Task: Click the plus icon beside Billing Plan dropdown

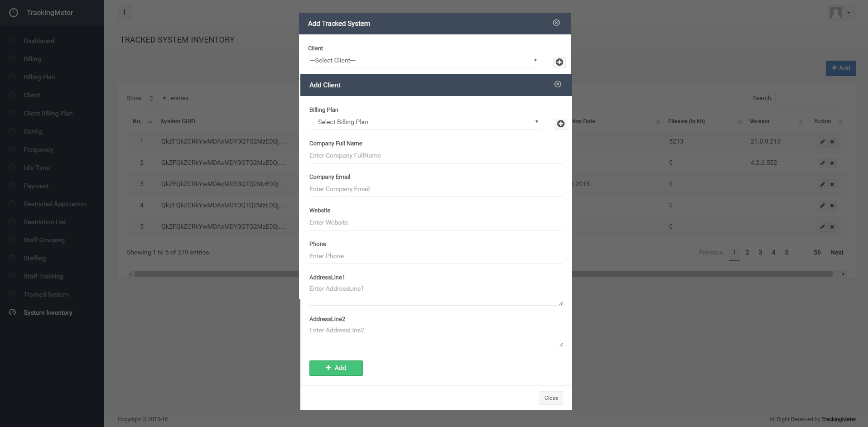Action: coord(560,124)
